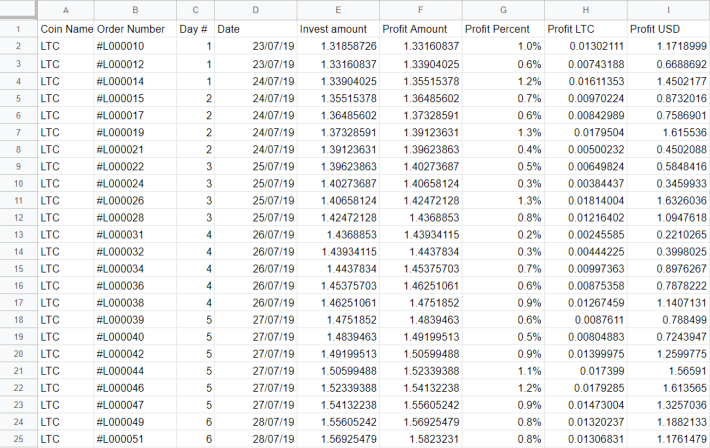The image size is (710, 448).
Task: Select column E header
Action: coord(338,10)
